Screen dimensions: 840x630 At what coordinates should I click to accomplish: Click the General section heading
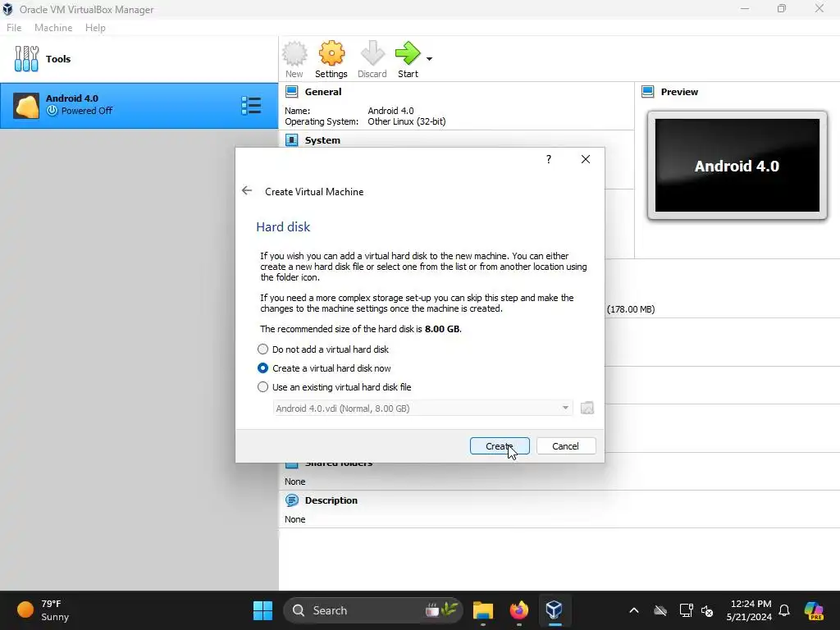pyautogui.click(x=323, y=92)
